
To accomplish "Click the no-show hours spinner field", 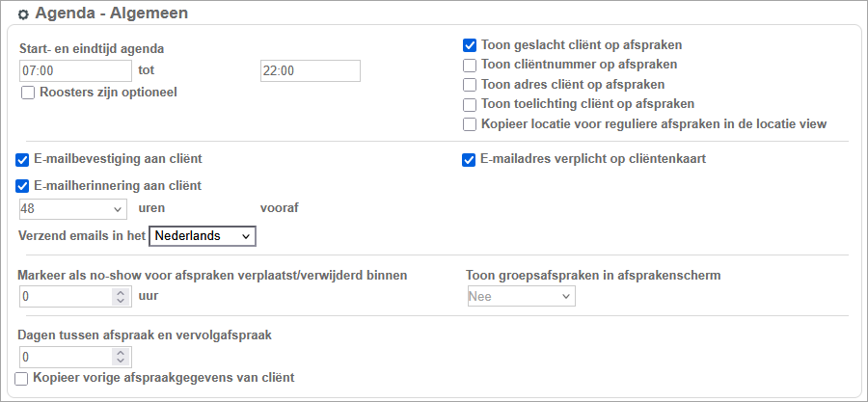I will (x=66, y=296).
